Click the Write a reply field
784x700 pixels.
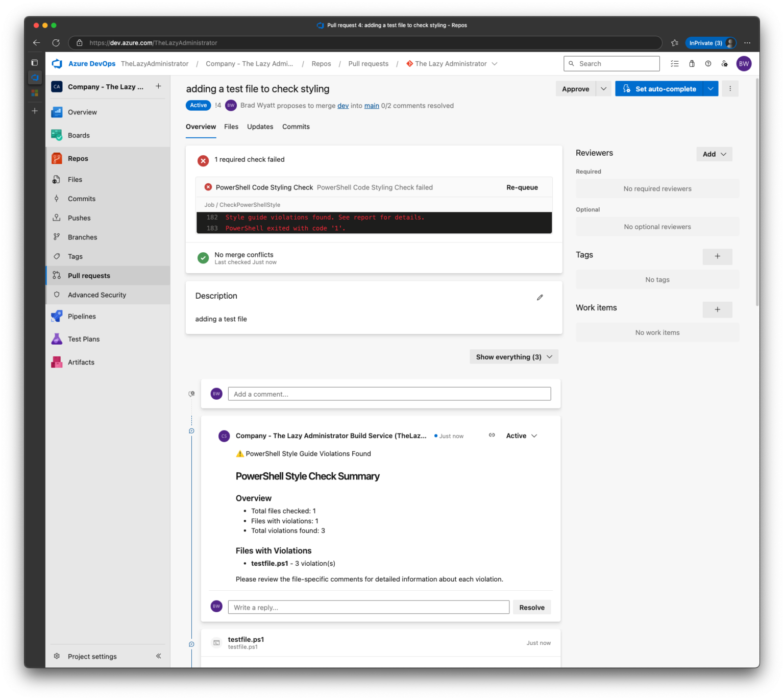(369, 608)
